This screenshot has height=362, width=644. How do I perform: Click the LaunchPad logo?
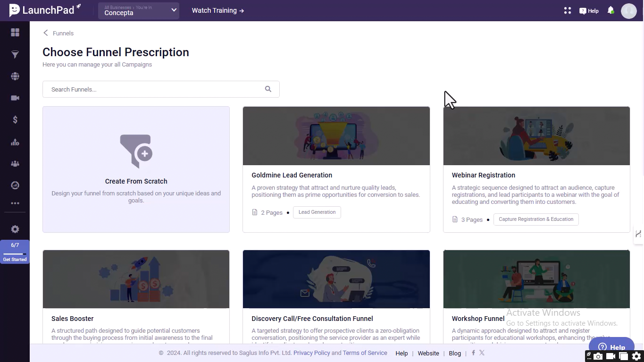(x=45, y=9)
